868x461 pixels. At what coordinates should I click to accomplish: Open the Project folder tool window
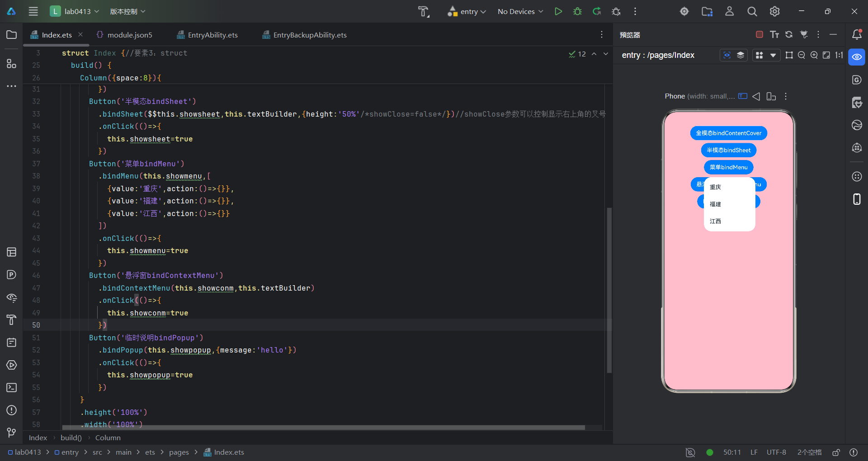[12, 35]
